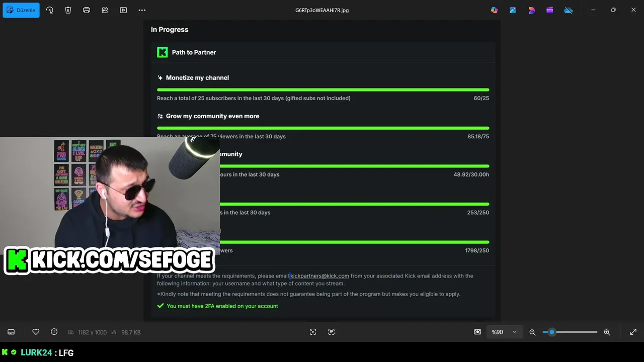Open the Düzenle edit button
The height and width of the screenshot is (362, 644).
click(x=21, y=10)
